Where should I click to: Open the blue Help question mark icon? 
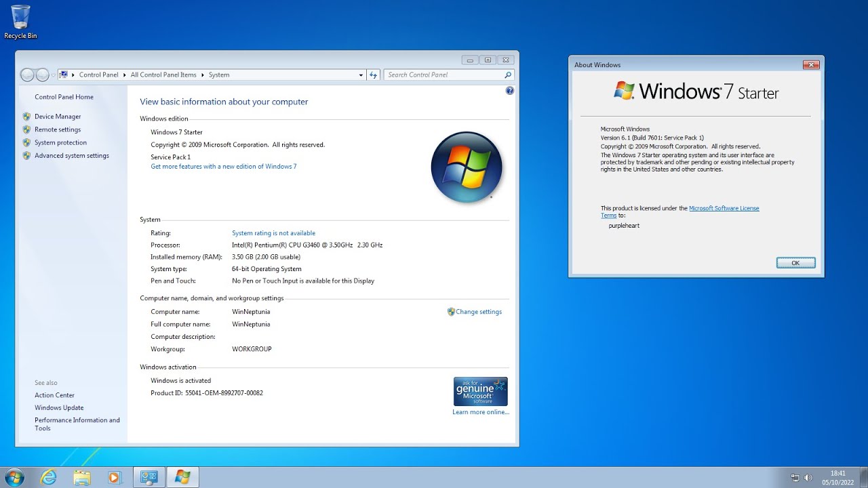pos(510,90)
